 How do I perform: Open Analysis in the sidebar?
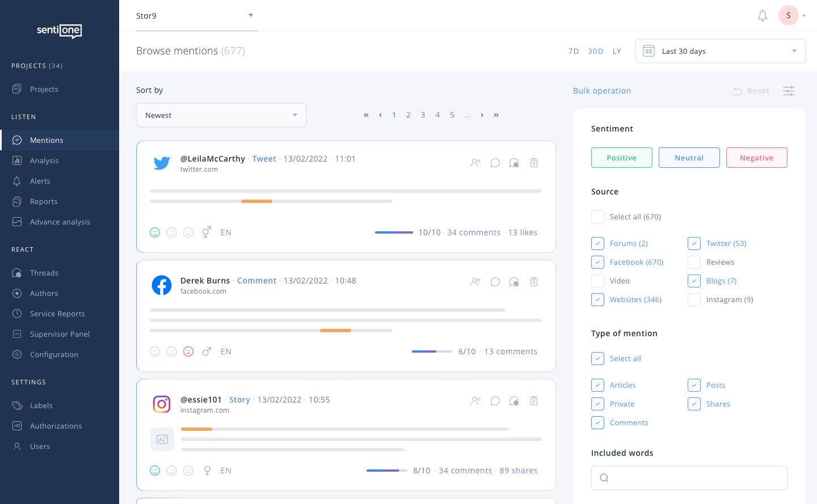44,160
